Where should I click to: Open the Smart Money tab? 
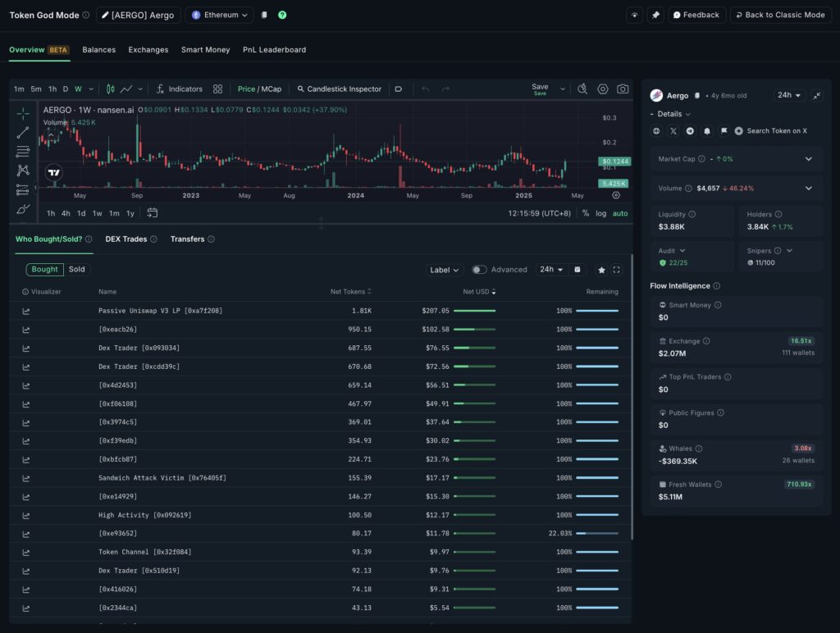(206, 50)
